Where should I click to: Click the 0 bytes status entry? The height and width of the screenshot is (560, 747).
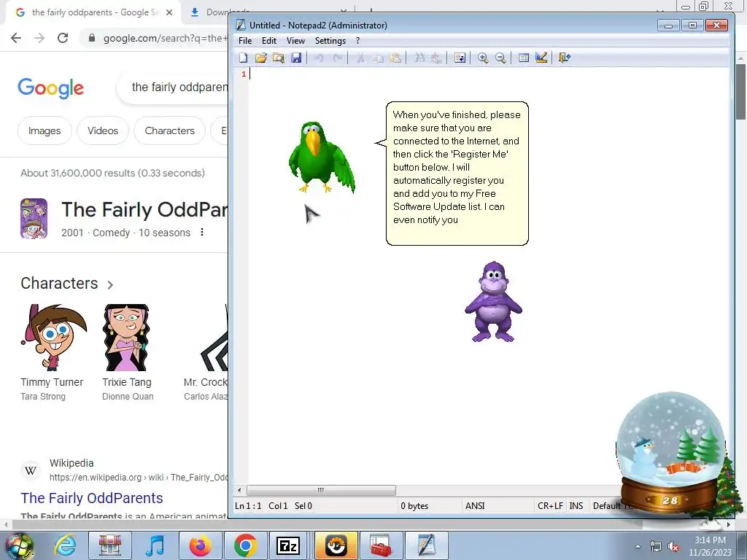(414, 506)
